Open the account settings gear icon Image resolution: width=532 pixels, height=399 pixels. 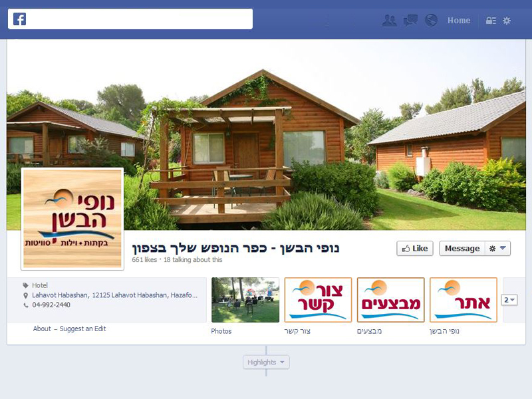coord(507,21)
